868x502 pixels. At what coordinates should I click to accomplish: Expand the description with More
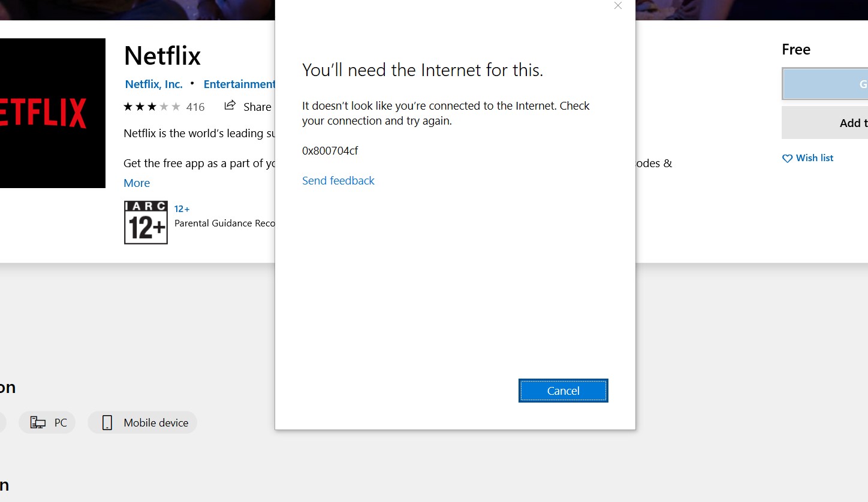(137, 183)
